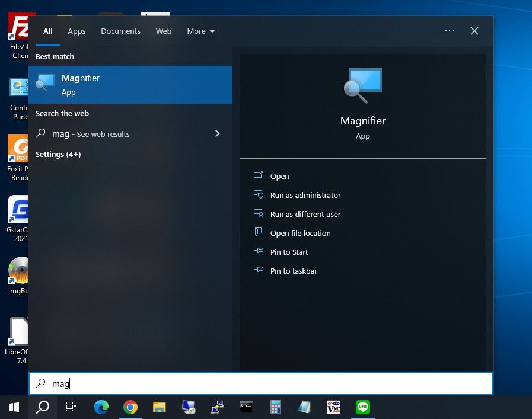
Task: Click the 'Best match' heading
Action: (55, 57)
